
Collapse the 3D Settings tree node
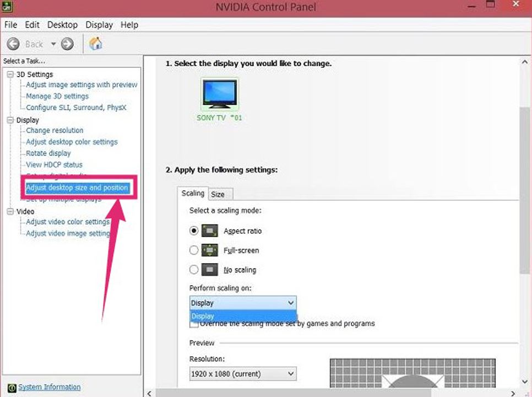pos(10,74)
